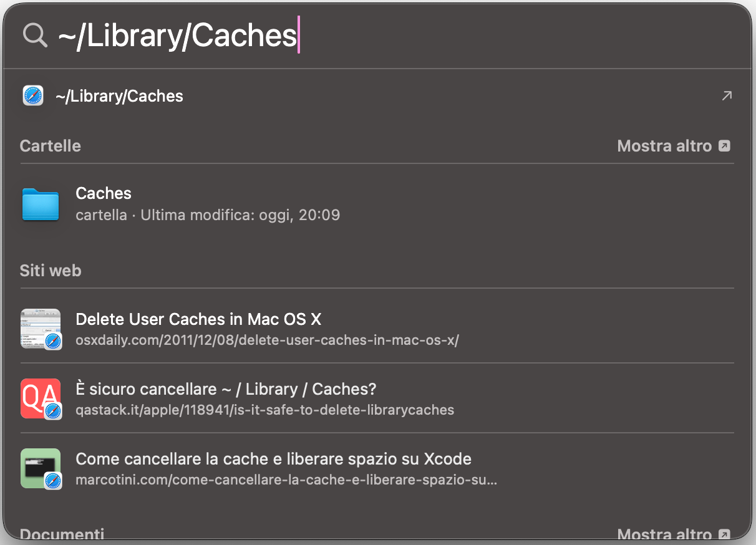756x545 pixels.
Task: Click the arrow icon next to Mostra altro in Cartelle
Action: (724, 145)
